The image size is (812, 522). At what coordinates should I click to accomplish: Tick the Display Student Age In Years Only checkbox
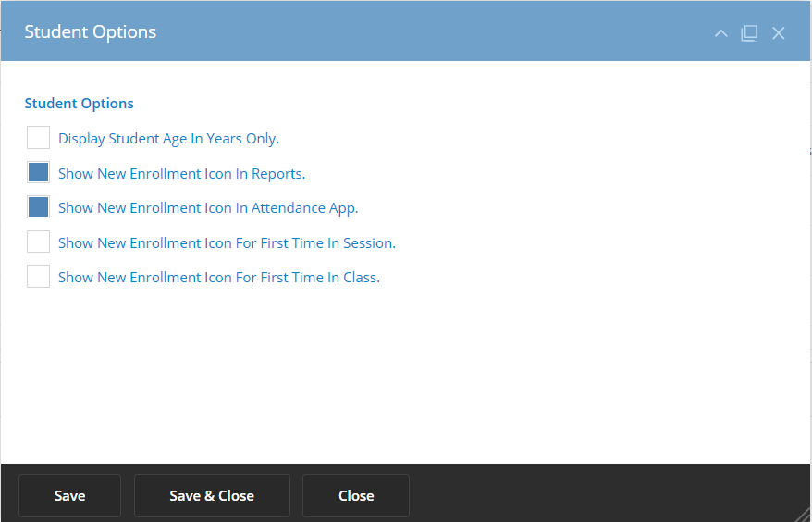click(38, 138)
